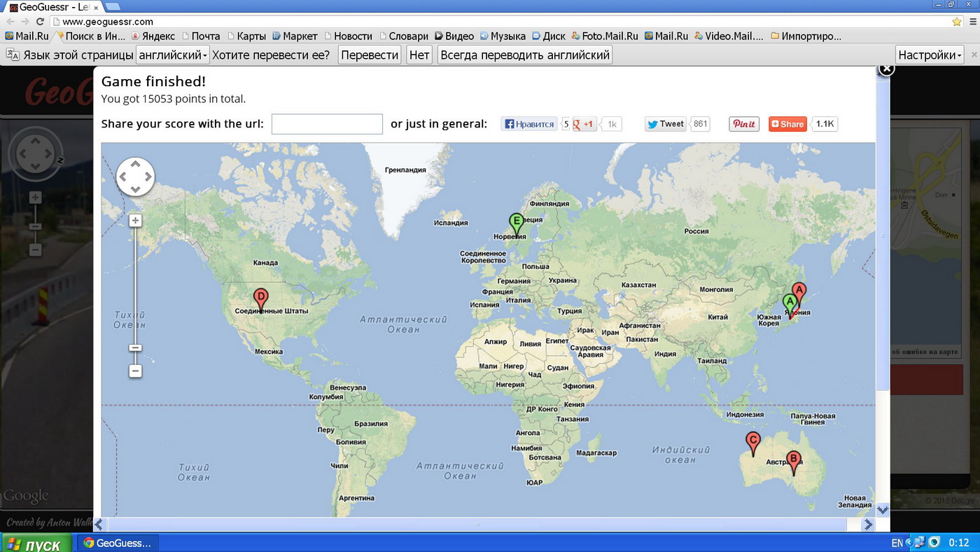Open the Музыка bookmark
The height and width of the screenshot is (552, 980).
pos(503,36)
